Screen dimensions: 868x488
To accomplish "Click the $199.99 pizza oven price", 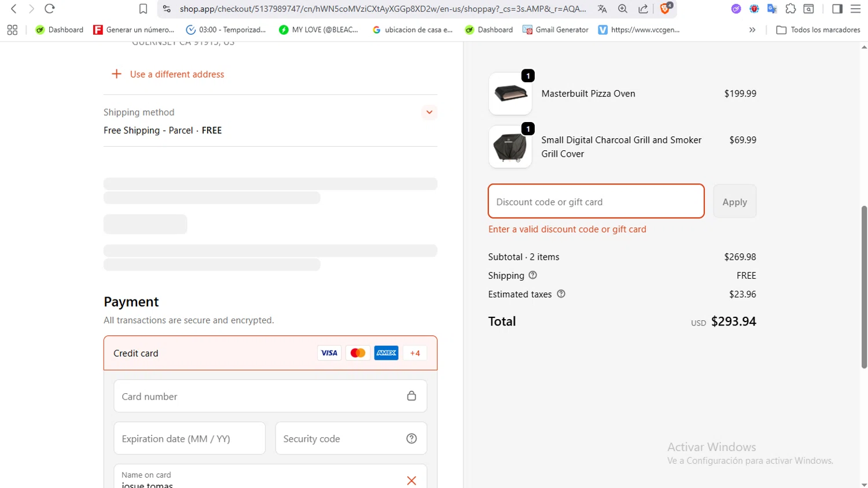I will [x=740, y=94].
